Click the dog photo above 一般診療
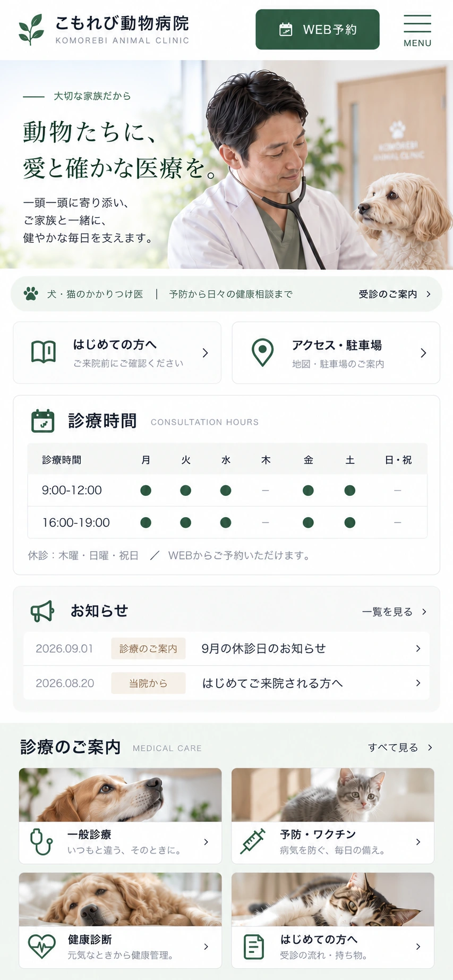453x980 pixels. tap(121, 795)
